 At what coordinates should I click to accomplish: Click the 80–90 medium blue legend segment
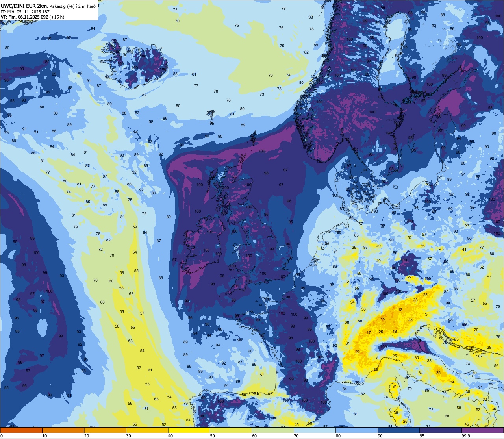pos(357,430)
